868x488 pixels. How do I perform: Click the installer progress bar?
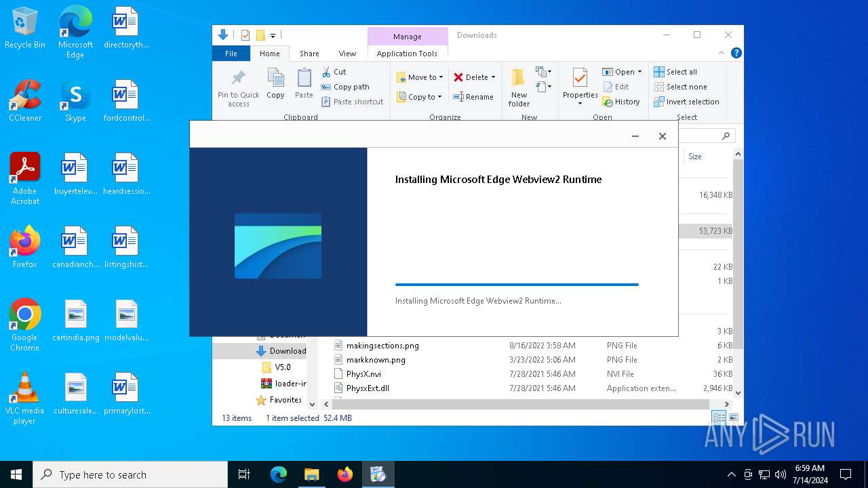517,285
